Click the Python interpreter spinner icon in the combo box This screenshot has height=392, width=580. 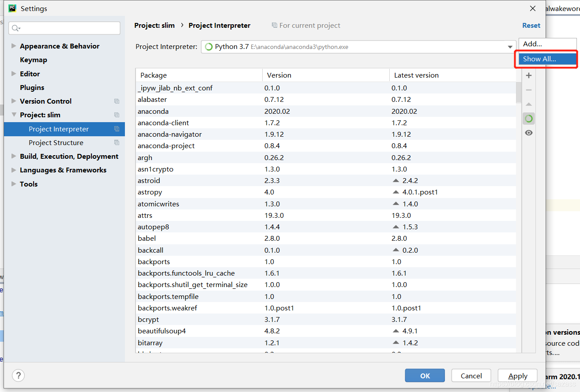[209, 47]
